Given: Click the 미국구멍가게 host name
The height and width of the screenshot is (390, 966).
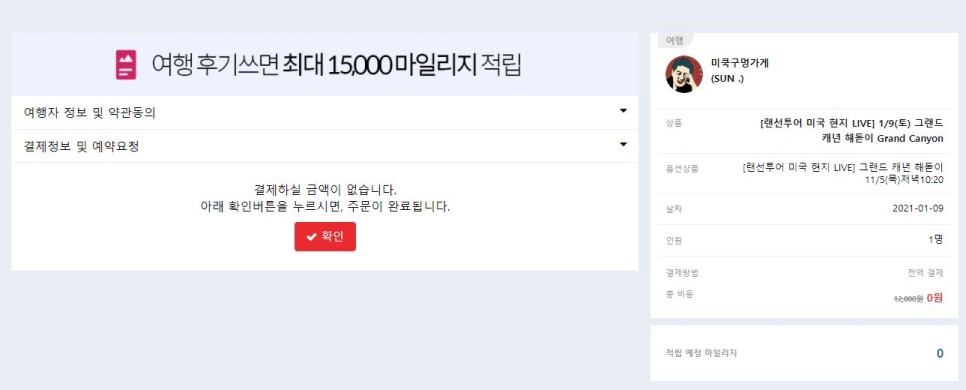Looking at the screenshot, I should [x=739, y=63].
